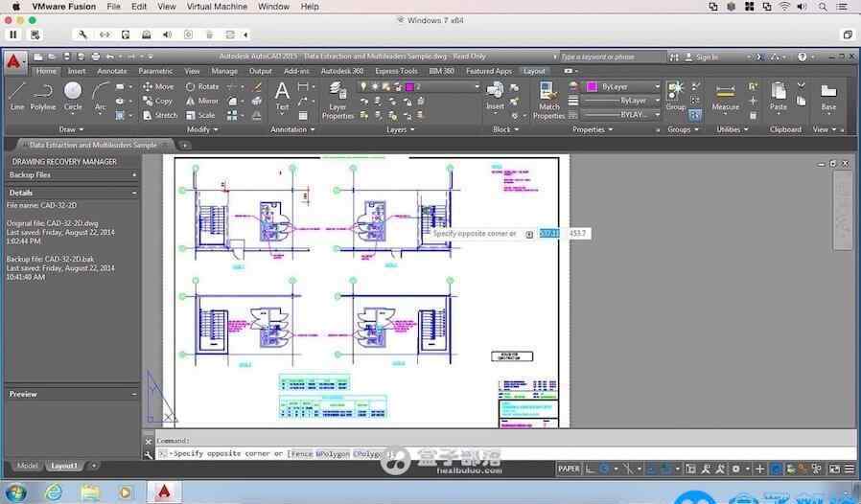Select the Match Properties tool
Image resolution: width=861 pixels, height=504 pixels.
pos(548,101)
